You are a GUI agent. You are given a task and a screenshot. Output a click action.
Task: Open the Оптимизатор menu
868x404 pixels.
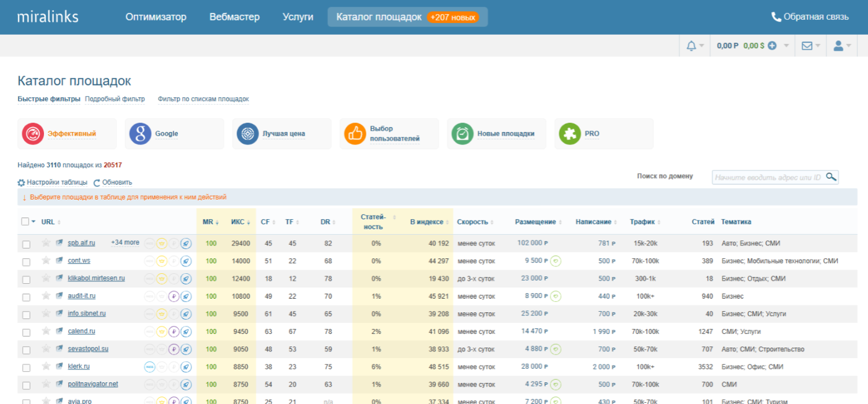click(156, 17)
